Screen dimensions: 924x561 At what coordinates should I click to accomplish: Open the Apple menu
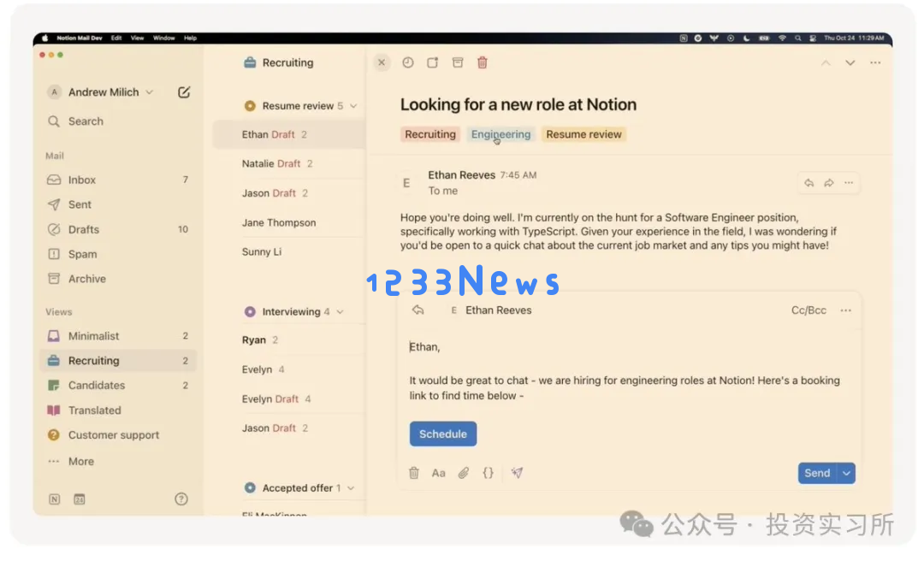44,38
